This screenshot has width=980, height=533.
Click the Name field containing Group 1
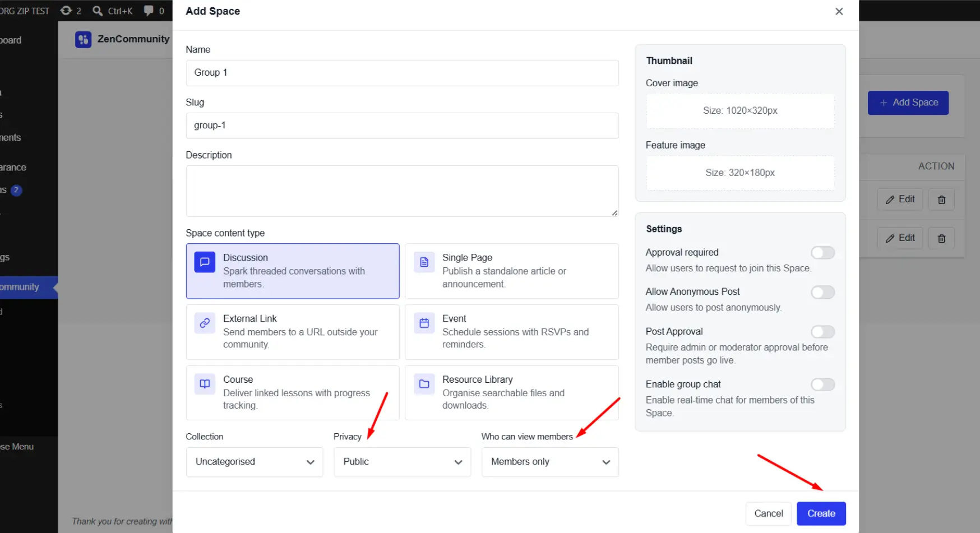coord(403,73)
